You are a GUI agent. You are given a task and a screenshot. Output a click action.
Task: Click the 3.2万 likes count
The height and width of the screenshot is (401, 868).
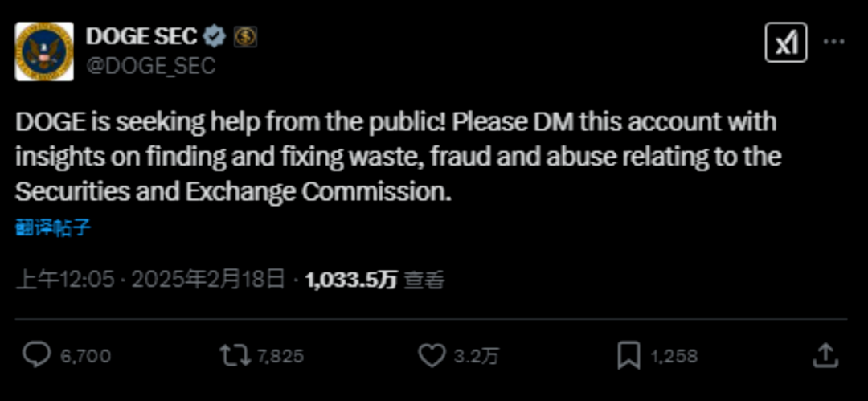click(477, 355)
